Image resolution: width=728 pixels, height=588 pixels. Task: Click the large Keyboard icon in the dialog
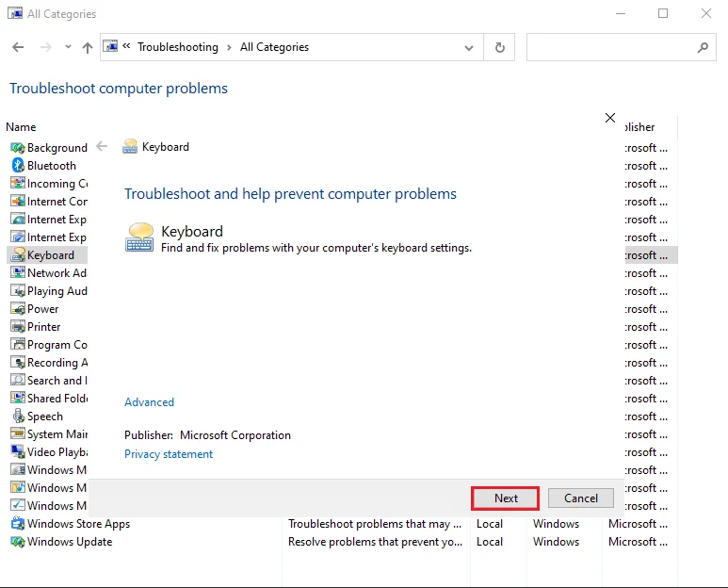click(x=139, y=237)
